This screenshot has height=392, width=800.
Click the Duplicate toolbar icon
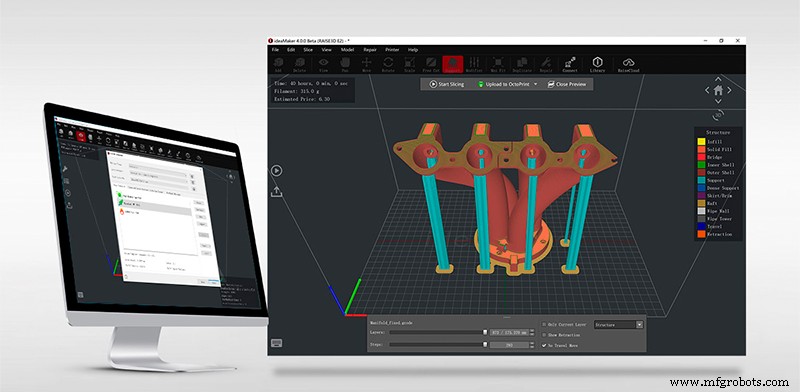pos(522,64)
